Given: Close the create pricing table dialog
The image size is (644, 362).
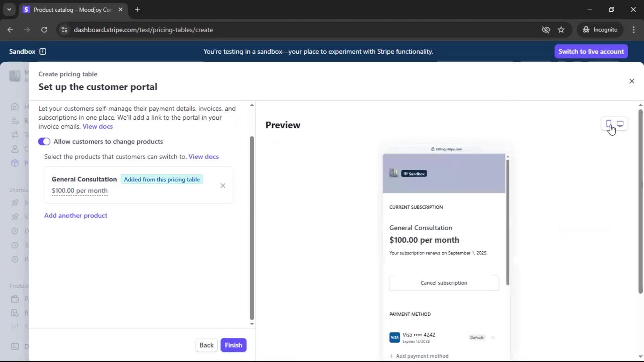Looking at the screenshot, I should (632, 81).
